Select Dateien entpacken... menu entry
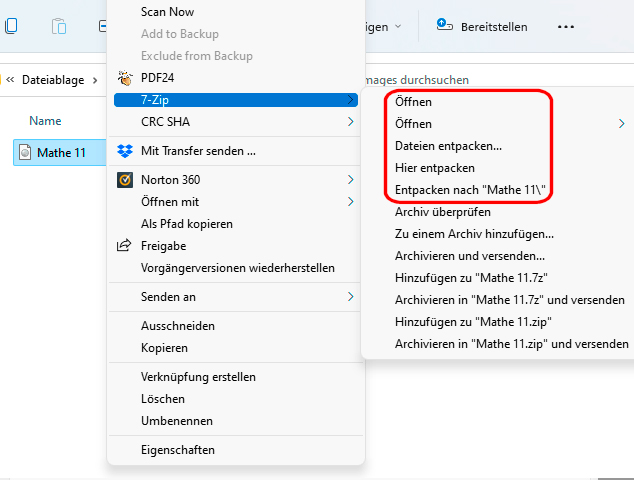This screenshot has height=480, width=634. click(448, 146)
